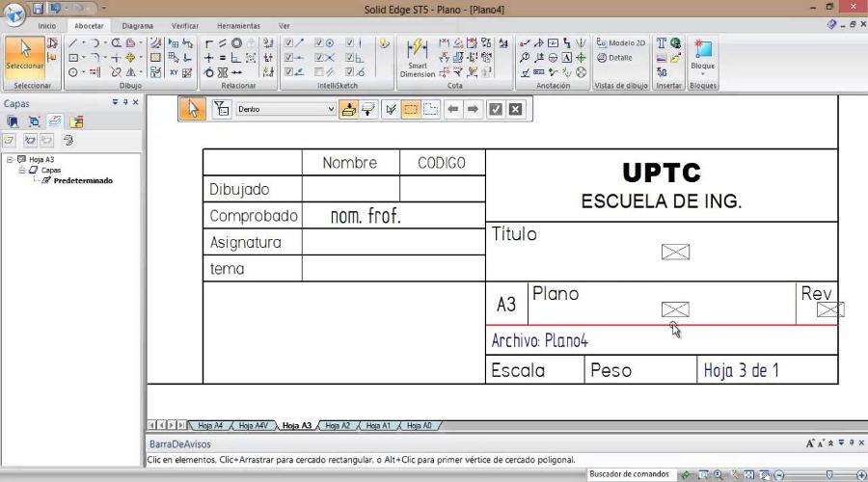Image resolution: width=868 pixels, height=482 pixels.
Task: Open the Dentro selection mode dropdown
Action: pos(331,109)
